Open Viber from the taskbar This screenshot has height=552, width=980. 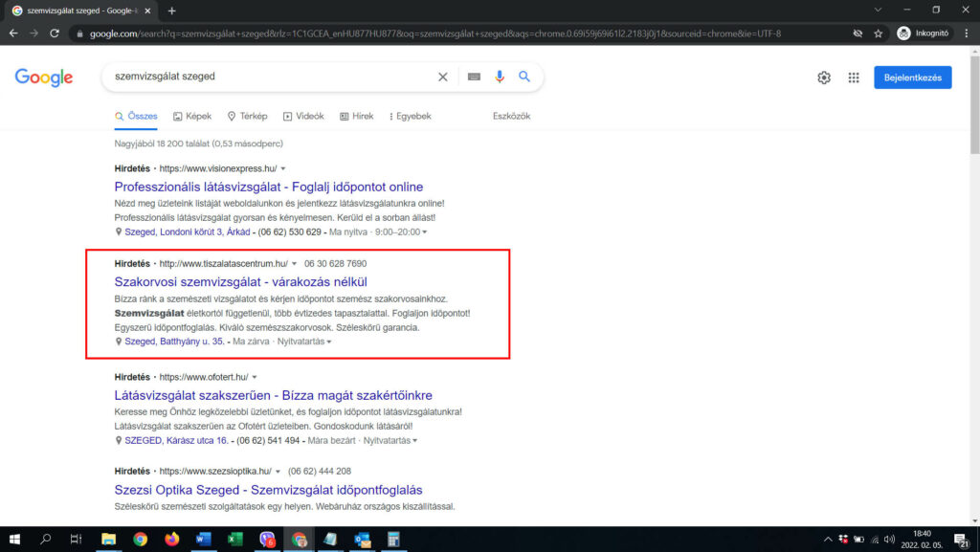(268, 539)
